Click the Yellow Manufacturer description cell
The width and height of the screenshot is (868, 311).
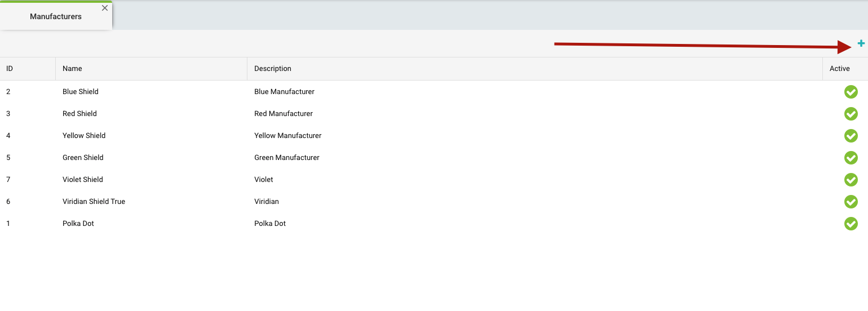click(x=287, y=136)
